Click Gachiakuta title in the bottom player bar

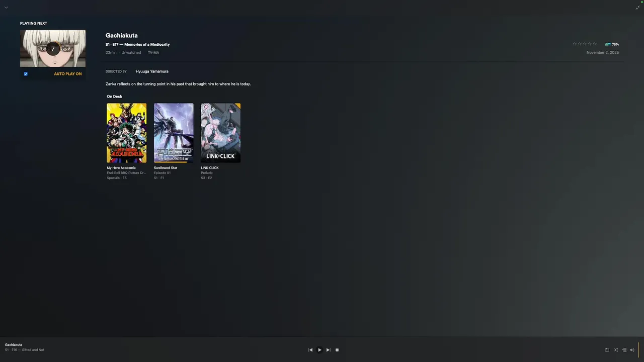(x=14, y=345)
